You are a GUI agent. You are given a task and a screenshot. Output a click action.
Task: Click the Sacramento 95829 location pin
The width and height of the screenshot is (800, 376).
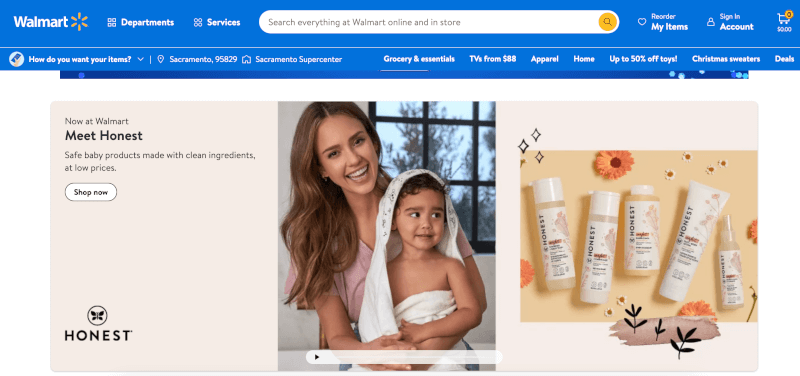[161, 59]
